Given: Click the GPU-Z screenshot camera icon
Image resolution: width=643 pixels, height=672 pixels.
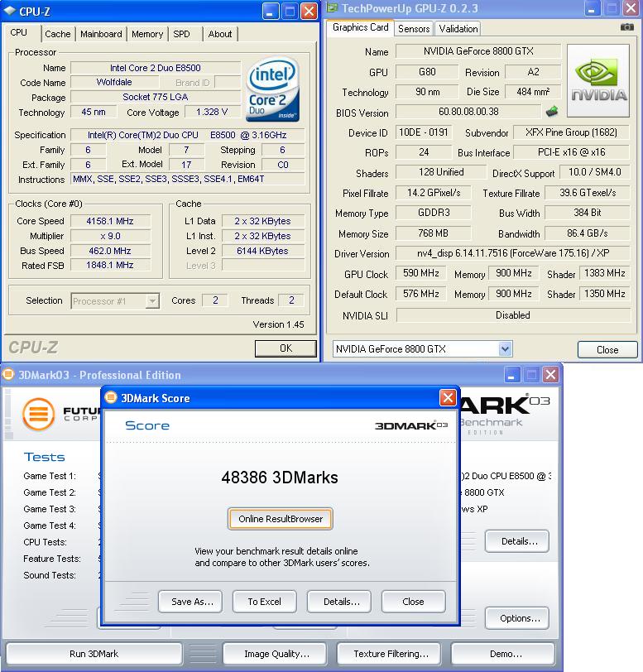Looking at the screenshot, I should click(x=626, y=27).
